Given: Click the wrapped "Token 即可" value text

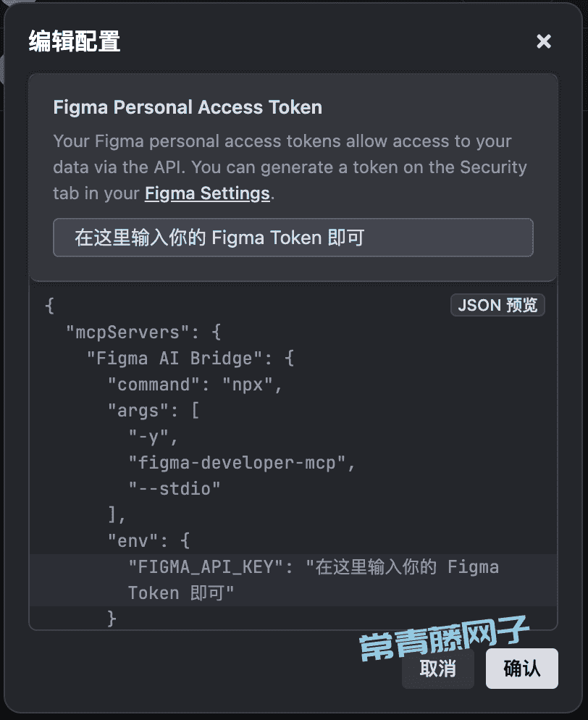Looking at the screenshot, I should click(x=181, y=593).
